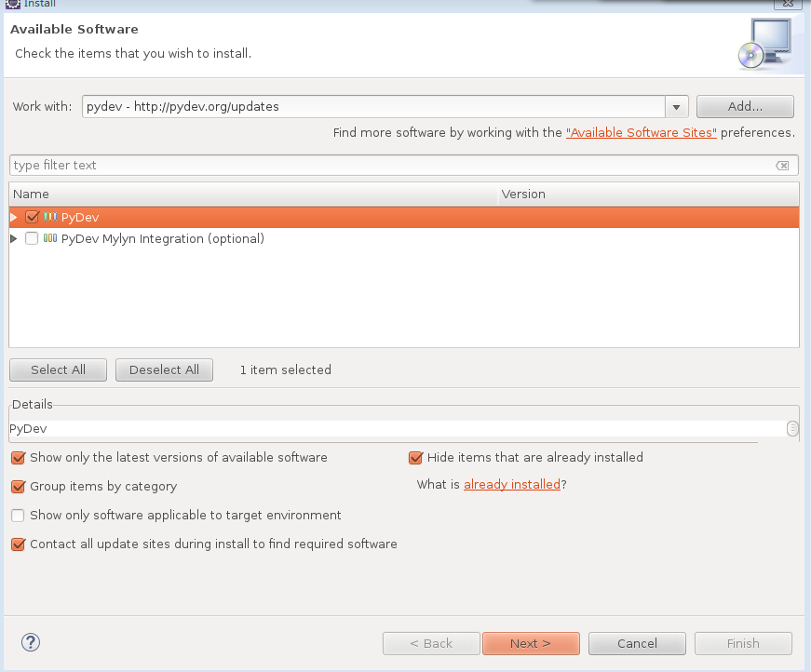Click the install wizard CD monitor icon

coord(763,45)
